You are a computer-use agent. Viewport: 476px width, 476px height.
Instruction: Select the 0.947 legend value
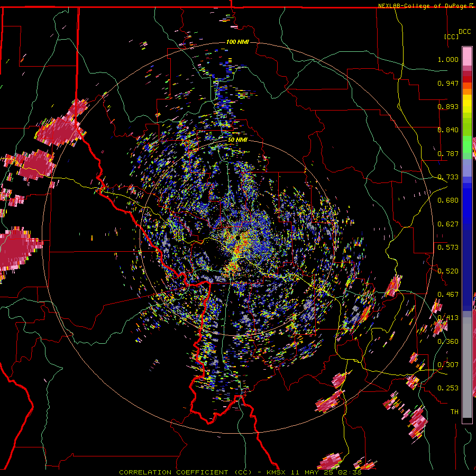tap(448, 83)
